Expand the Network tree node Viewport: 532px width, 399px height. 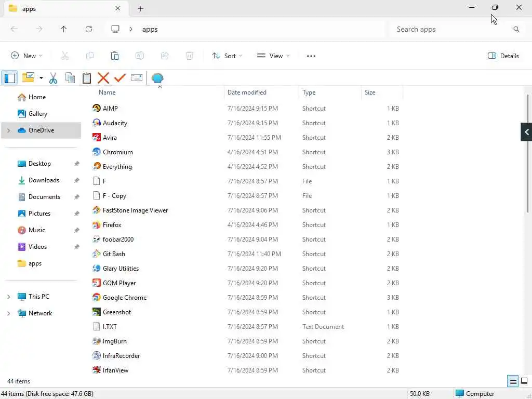(9, 313)
